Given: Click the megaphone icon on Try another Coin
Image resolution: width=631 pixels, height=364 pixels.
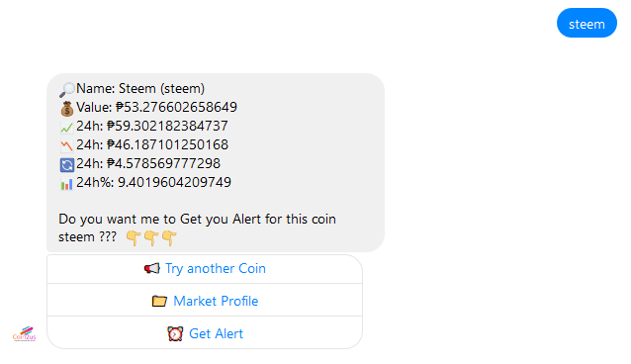Looking at the screenshot, I should (152, 269).
